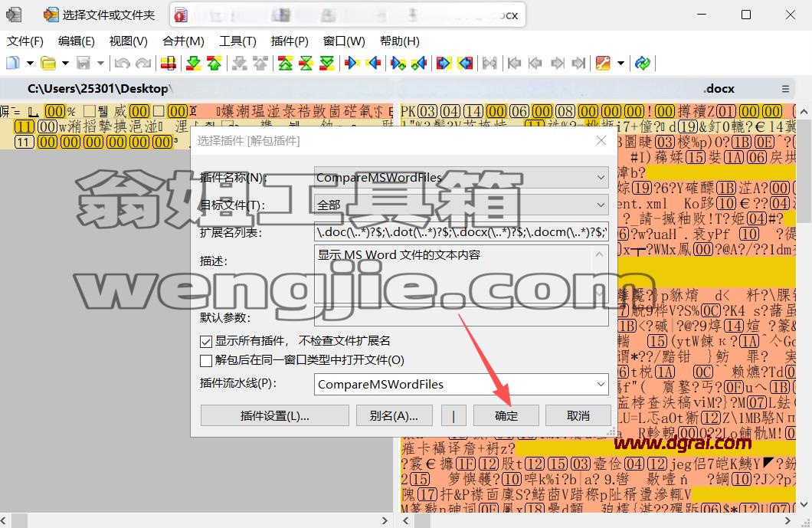Viewport: 812px width, 528px height.
Task: Jump to the previous difference (green up arrow)
Action: (x=214, y=63)
